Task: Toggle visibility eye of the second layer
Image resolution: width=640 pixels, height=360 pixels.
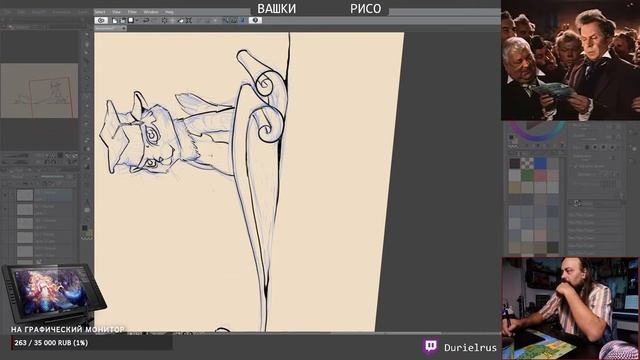Action: tap(5, 209)
